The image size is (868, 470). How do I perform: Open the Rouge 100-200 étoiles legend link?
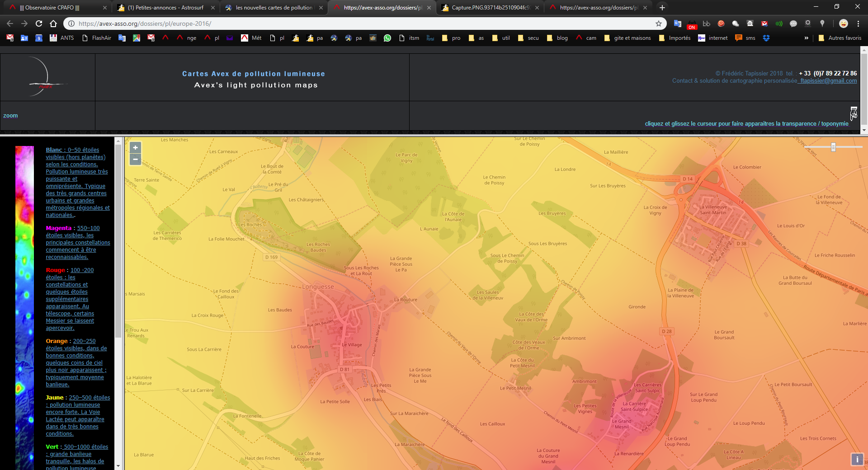tap(70, 299)
